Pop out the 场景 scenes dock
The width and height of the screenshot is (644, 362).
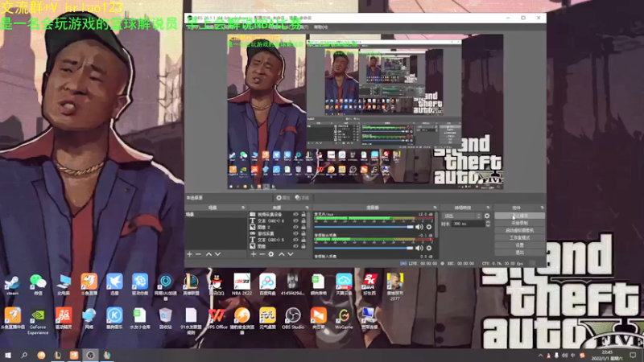(x=243, y=208)
